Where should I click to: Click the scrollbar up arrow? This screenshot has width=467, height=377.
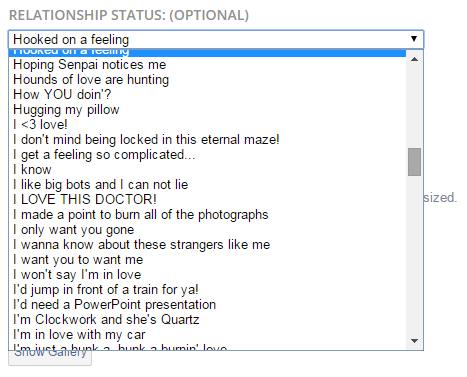pyautogui.click(x=414, y=59)
